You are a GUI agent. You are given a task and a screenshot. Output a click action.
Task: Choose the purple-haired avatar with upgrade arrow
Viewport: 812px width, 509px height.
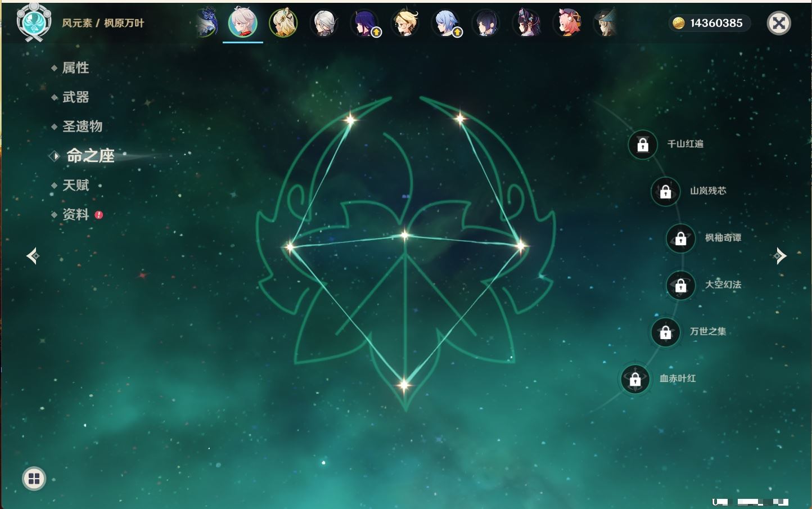[x=365, y=23]
